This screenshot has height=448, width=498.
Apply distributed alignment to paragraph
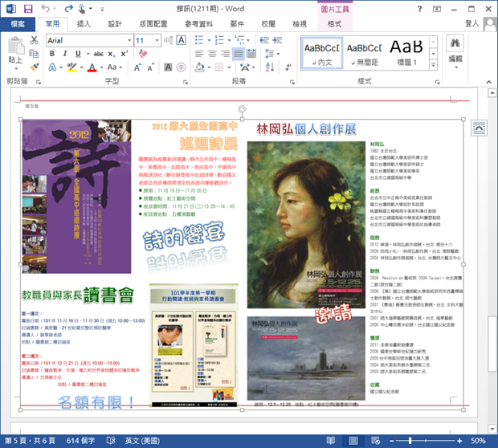251,53
